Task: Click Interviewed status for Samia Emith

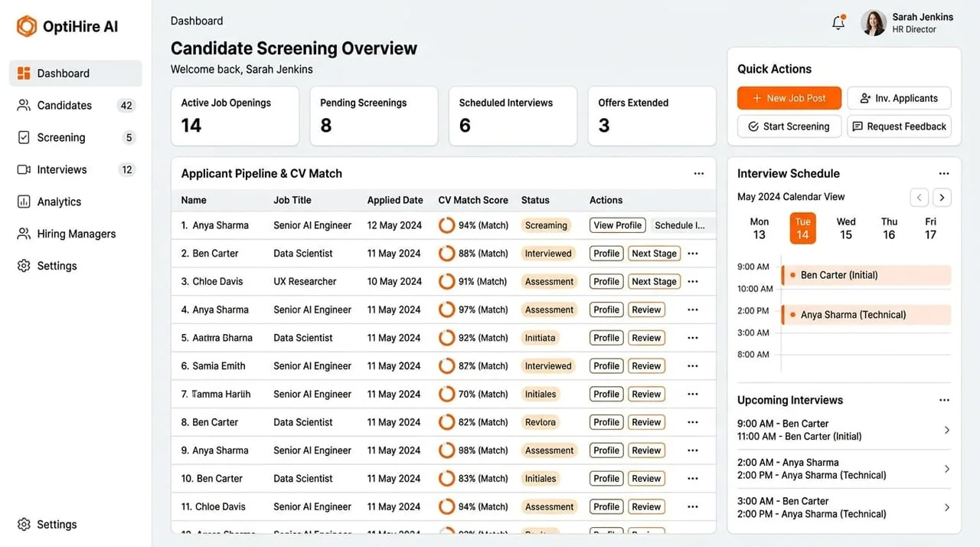Action: point(548,366)
